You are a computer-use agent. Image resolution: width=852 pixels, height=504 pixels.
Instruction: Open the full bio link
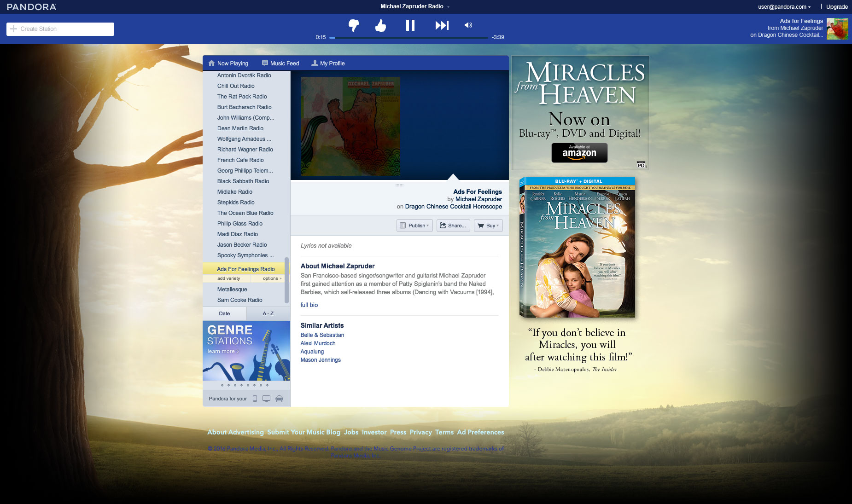coord(309,305)
